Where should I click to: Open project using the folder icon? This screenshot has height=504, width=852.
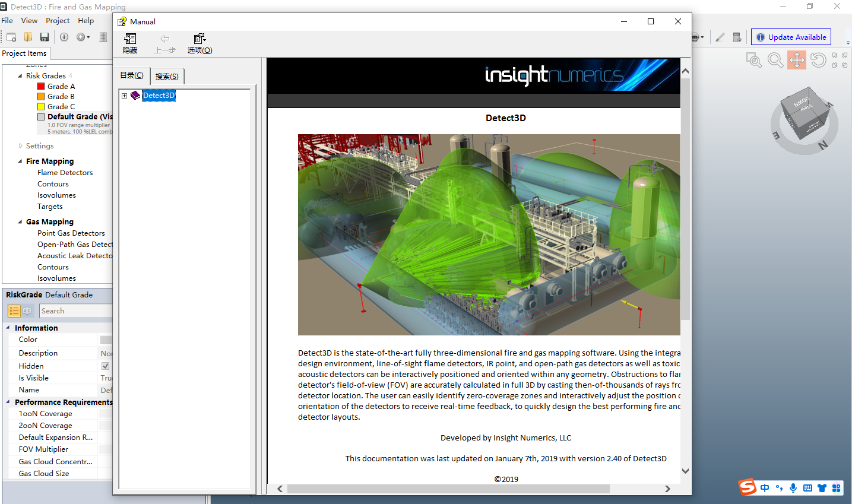(28, 37)
